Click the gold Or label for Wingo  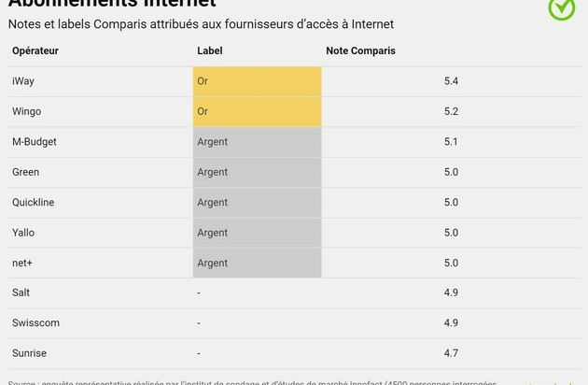[203, 111]
